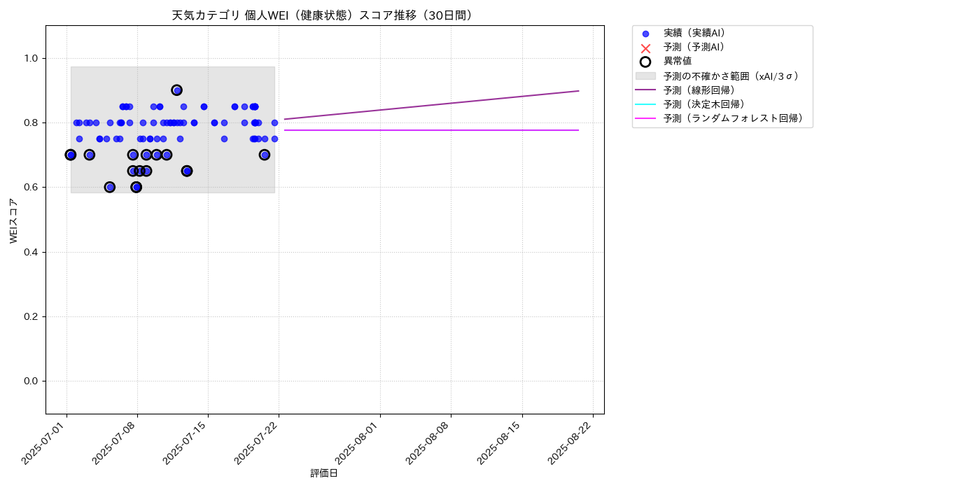Viewport: 980px width, 490px height.
Task: Click the y-axis tick 0.2
Action: (31, 316)
